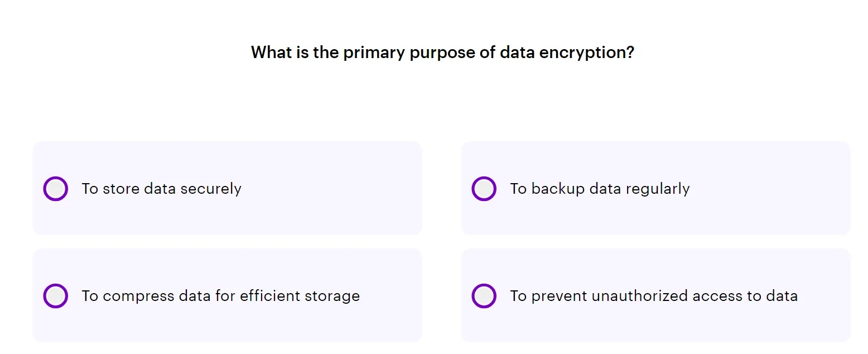Click the word "store" in the first option

coord(121,189)
